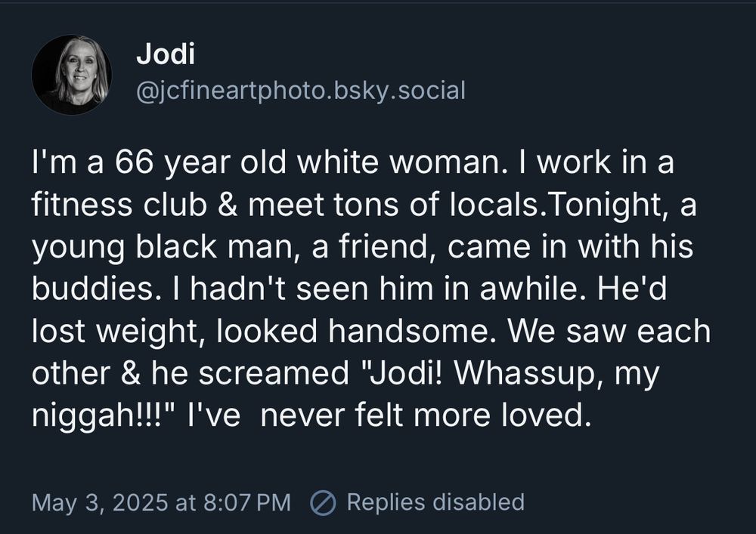This screenshot has height=534, width=756.
Task: Click the number 66 in the post
Action: click(x=134, y=162)
